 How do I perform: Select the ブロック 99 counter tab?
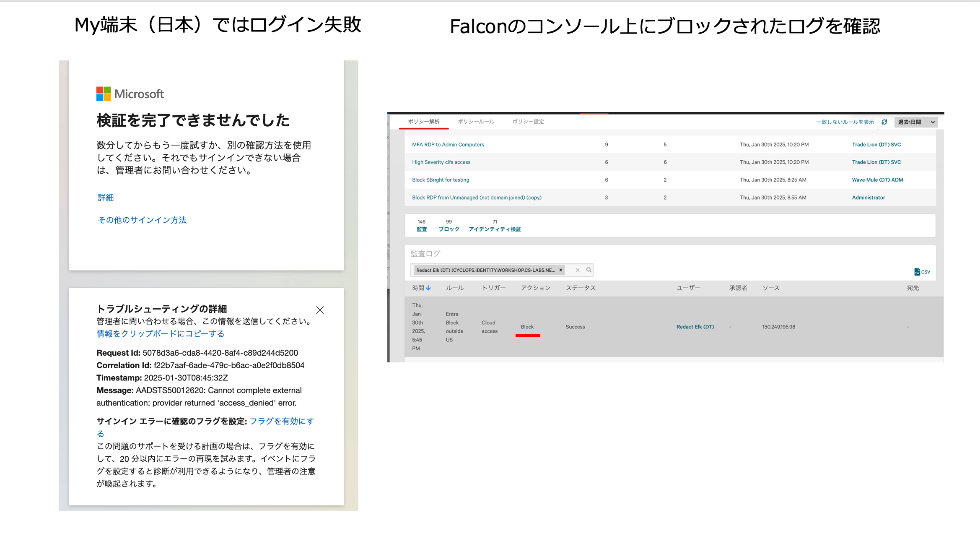pos(449,226)
